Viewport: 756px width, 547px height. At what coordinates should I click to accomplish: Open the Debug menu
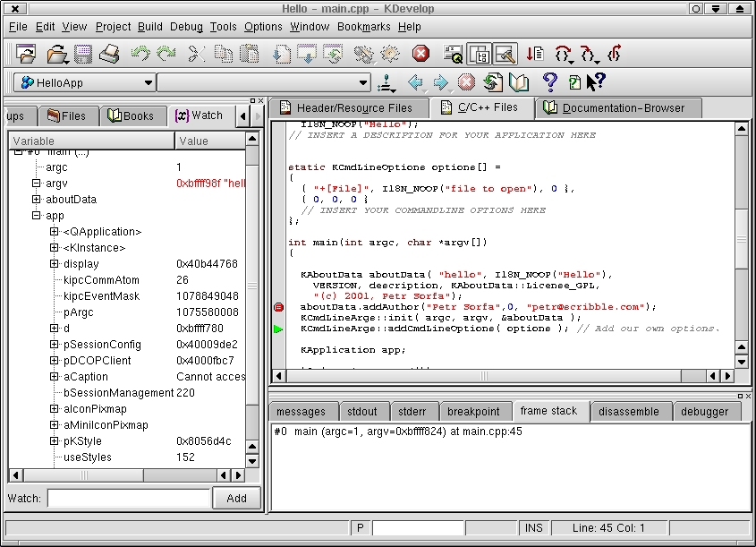tap(186, 27)
